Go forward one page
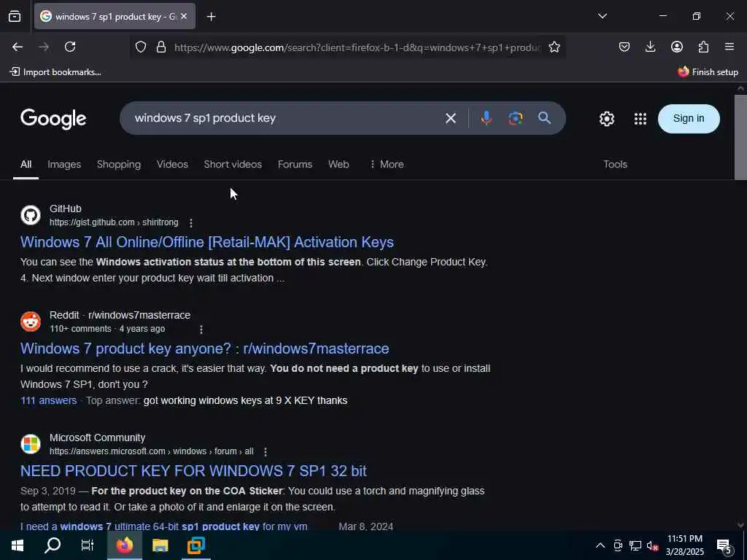The height and width of the screenshot is (560, 747). [44, 47]
